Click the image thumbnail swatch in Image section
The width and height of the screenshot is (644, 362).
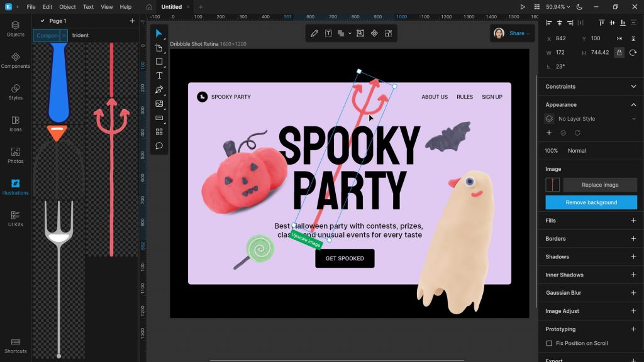coord(552,185)
